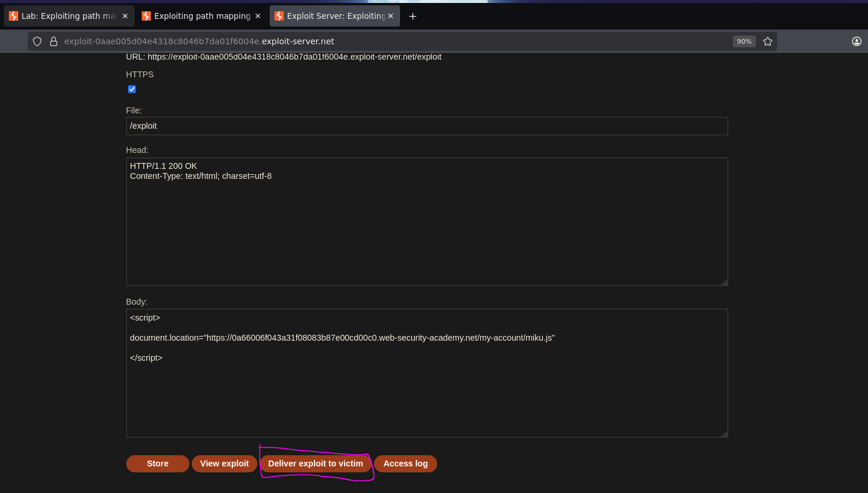Click the shield tracking protection icon
868x493 pixels.
tap(37, 41)
